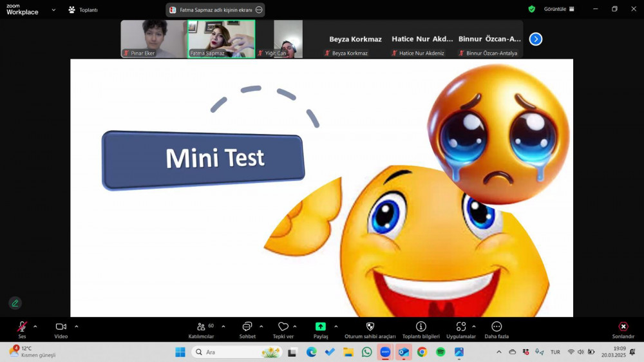This screenshot has height=362, width=644.
Task: Expand audio options arrow next to Ses
Action: point(35,327)
